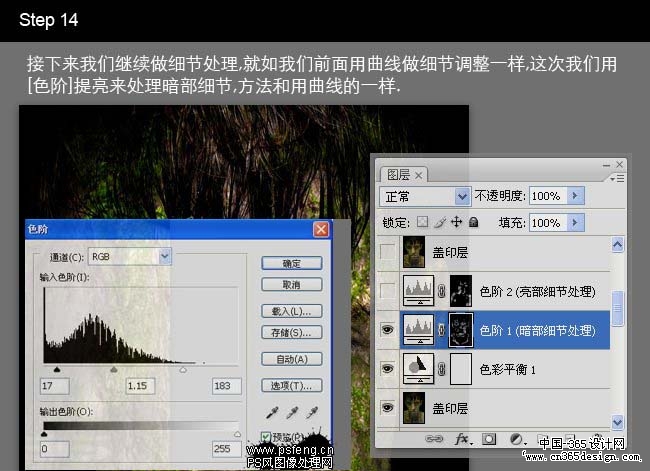The image size is (650, 471).
Task: Minimize the layers panel
Action: 606,165
